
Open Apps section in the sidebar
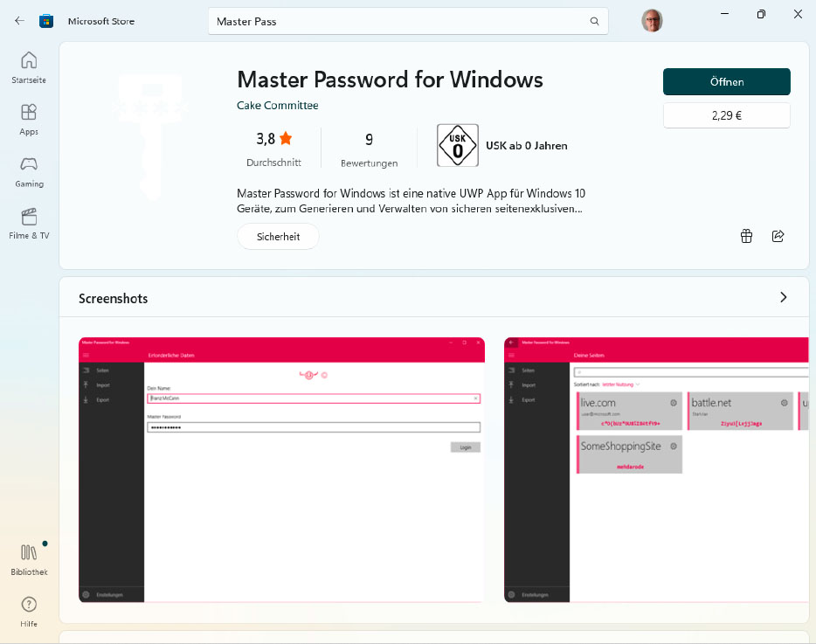click(29, 120)
